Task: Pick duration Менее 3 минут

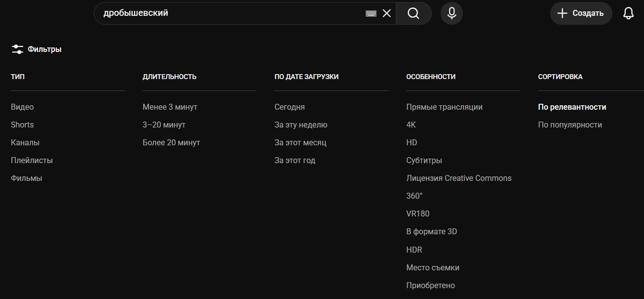Action: pyautogui.click(x=170, y=107)
